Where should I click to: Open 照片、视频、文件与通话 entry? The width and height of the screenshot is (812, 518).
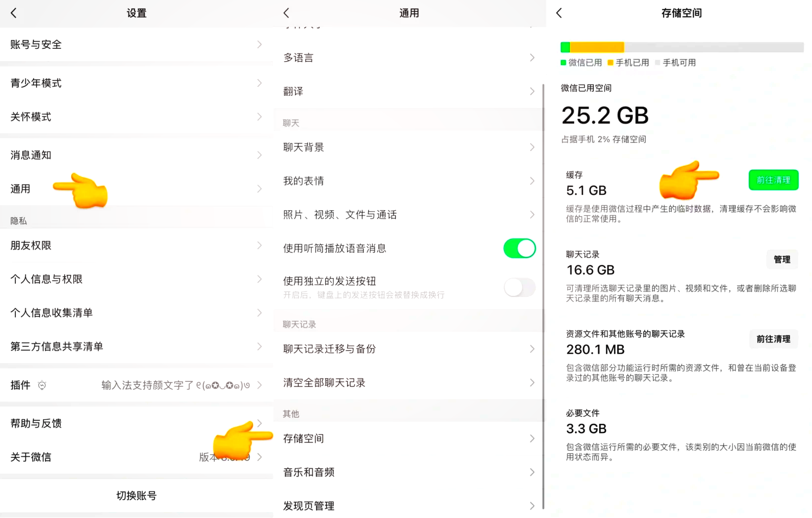coord(409,215)
